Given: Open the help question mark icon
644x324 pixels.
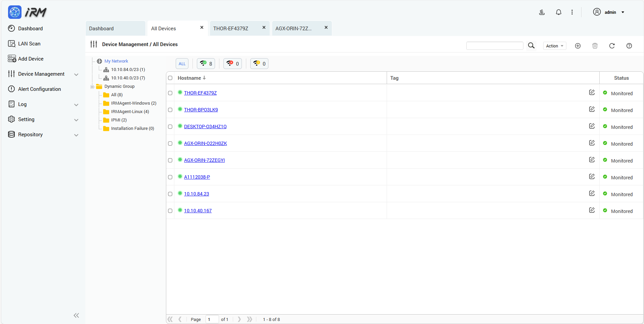Looking at the screenshot, I should tap(629, 46).
